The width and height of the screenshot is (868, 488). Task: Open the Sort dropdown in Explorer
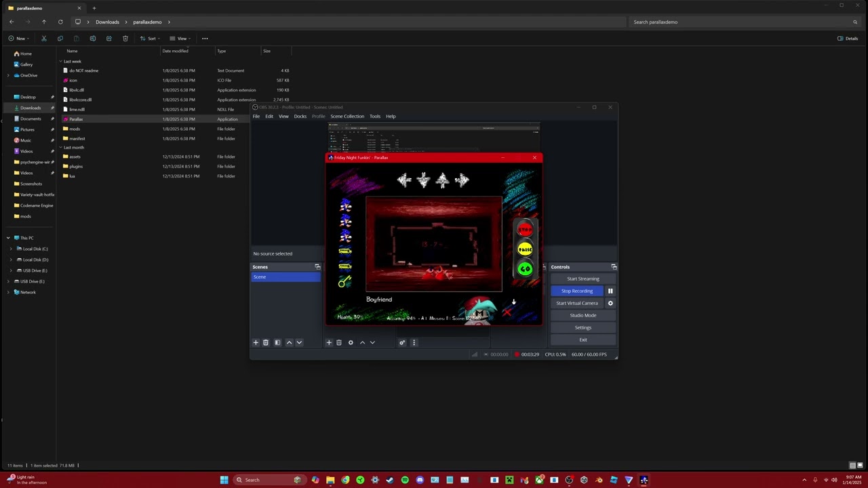[x=149, y=39]
